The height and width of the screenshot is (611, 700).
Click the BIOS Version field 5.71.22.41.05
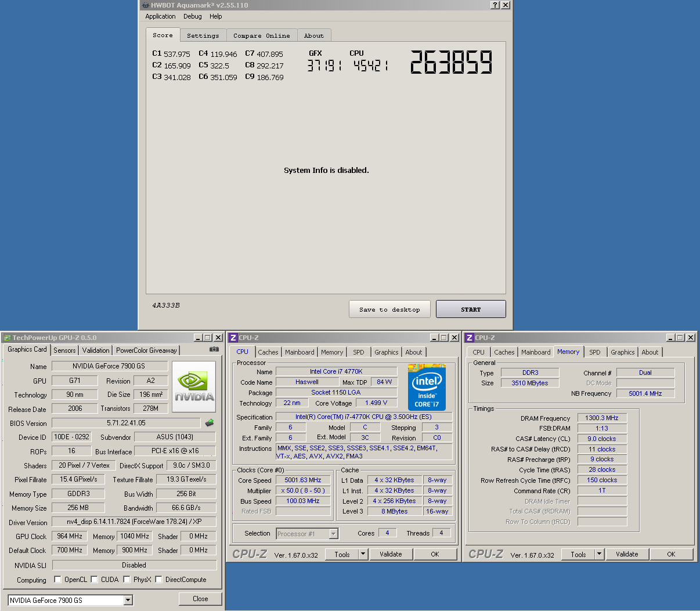126,423
